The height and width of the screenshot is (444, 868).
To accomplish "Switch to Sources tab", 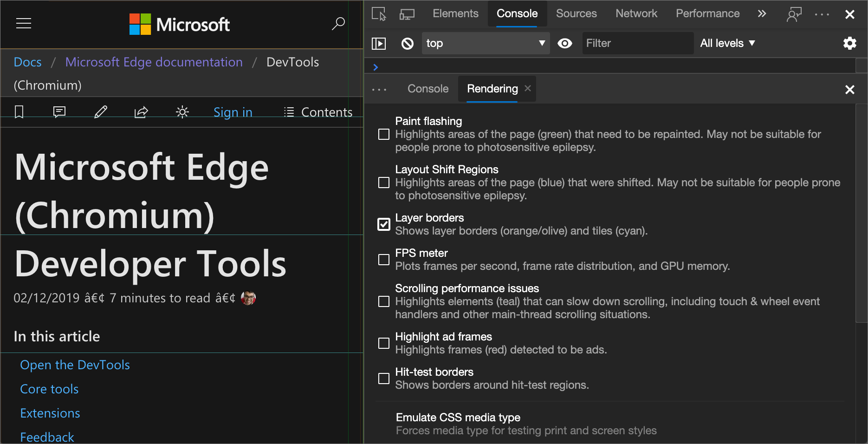I will coord(577,13).
